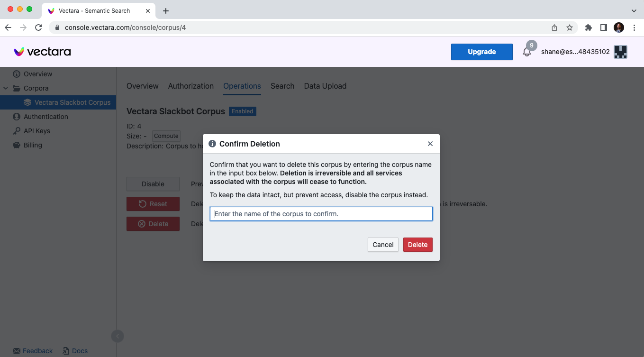Open Billing from the sidebar
This screenshot has height=357, width=644.
pos(16,145)
